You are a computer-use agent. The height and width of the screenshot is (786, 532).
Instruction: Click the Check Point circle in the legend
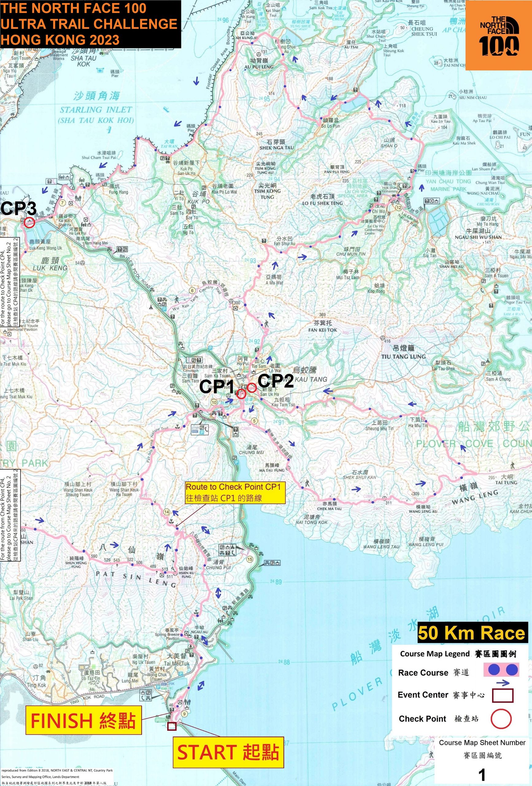[501, 719]
